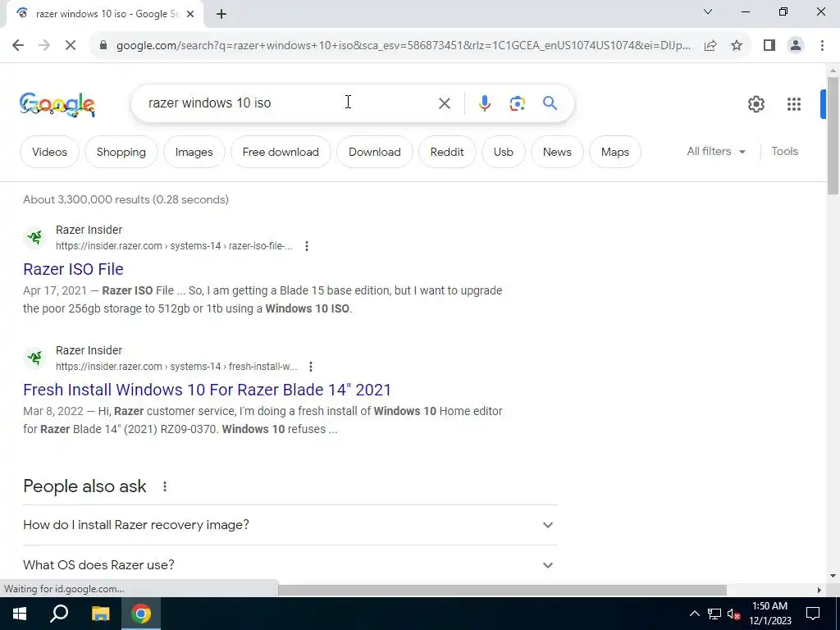
Task: Click the muted volume tray icon
Action: click(x=733, y=614)
